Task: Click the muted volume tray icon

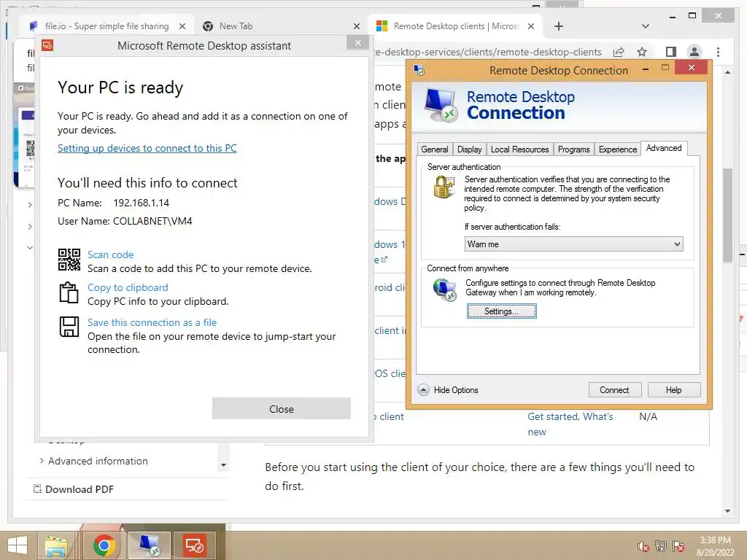Action: 643,546
